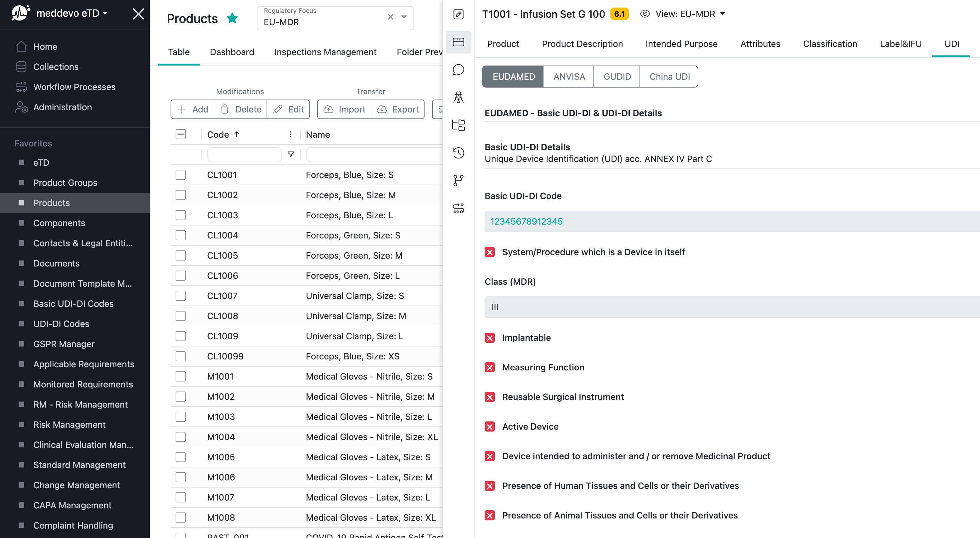
Task: Click the Code column filter input field
Action: click(x=244, y=154)
